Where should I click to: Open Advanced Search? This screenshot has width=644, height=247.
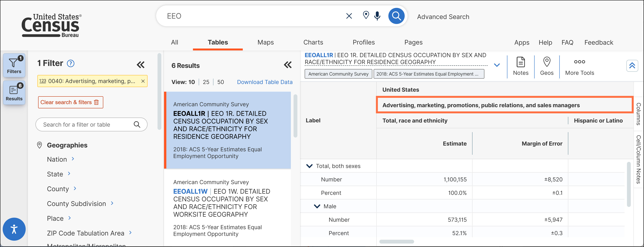click(x=443, y=17)
